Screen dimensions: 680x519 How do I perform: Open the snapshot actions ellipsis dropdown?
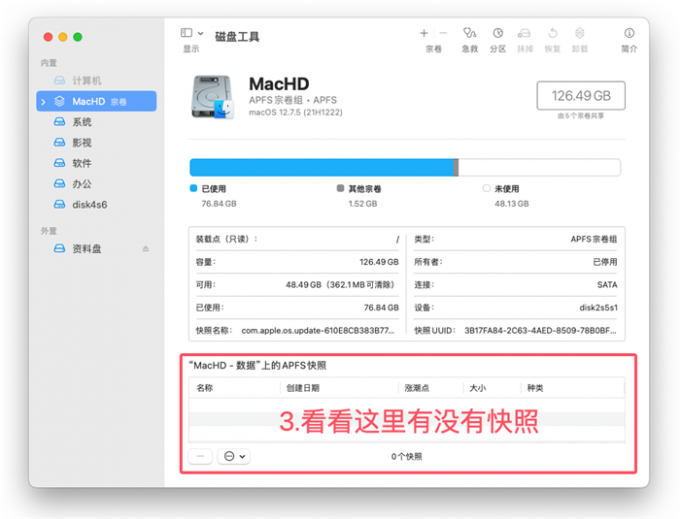tap(234, 456)
